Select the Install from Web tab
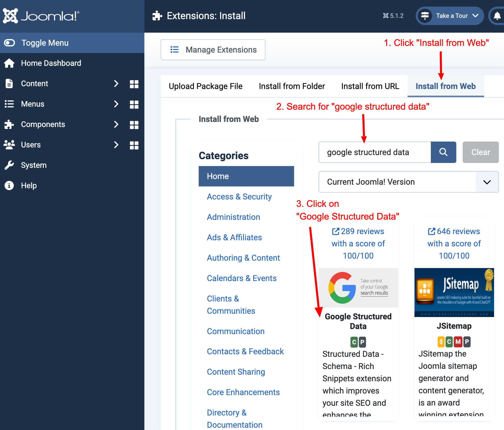504x430 pixels. (x=446, y=86)
